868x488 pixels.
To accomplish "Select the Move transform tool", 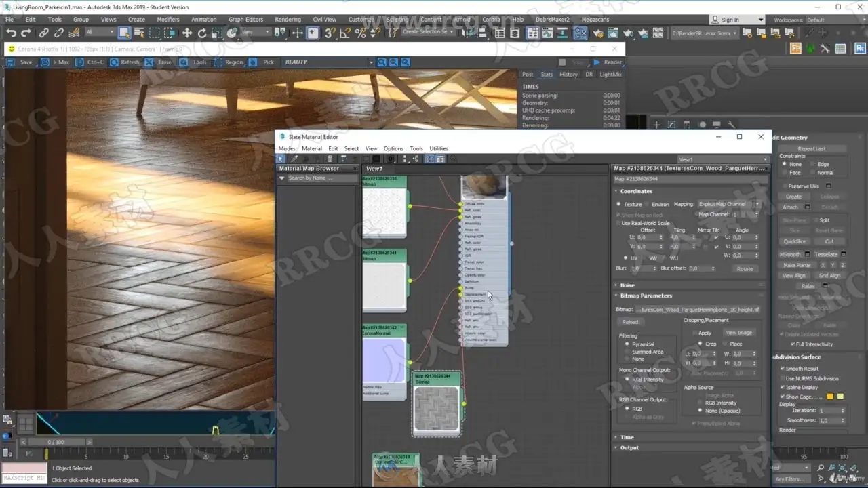I will pos(187,33).
